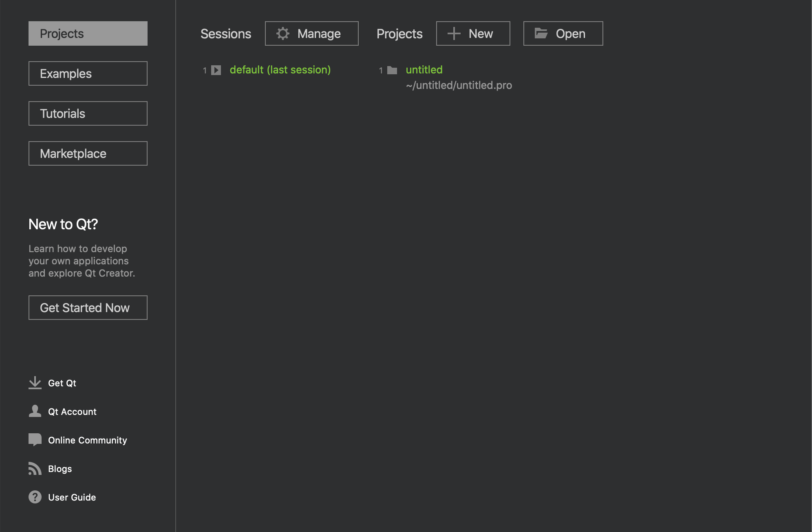Screen dimensions: 812x532
Task: Select the Sessions tab
Action: point(225,33)
